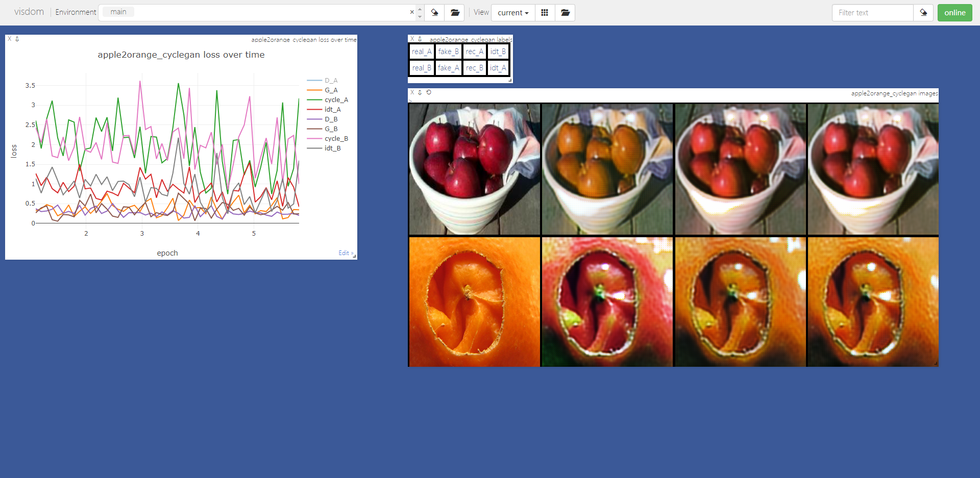Screen dimensions: 980x478
Task: Click the visdom logo
Action: [x=29, y=12]
